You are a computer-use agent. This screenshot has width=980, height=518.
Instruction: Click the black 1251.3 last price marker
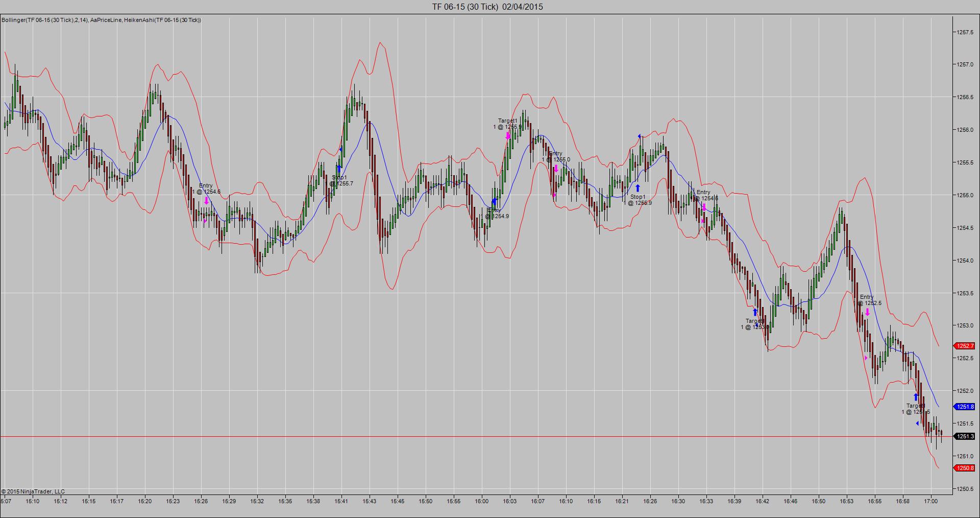click(964, 436)
